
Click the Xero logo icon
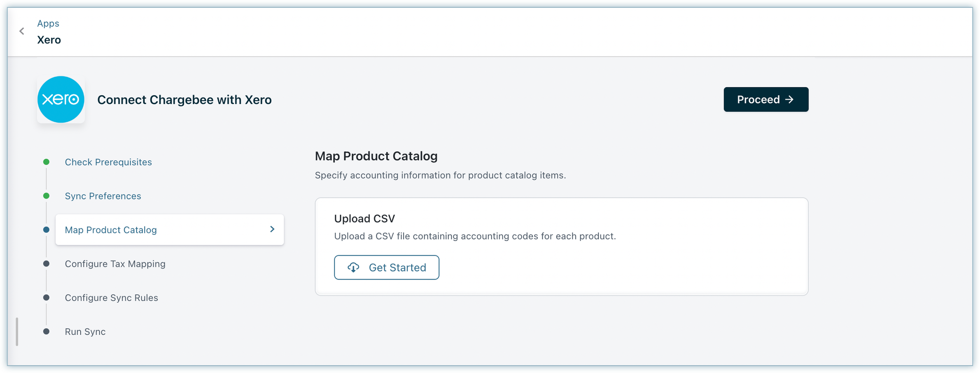(x=61, y=100)
